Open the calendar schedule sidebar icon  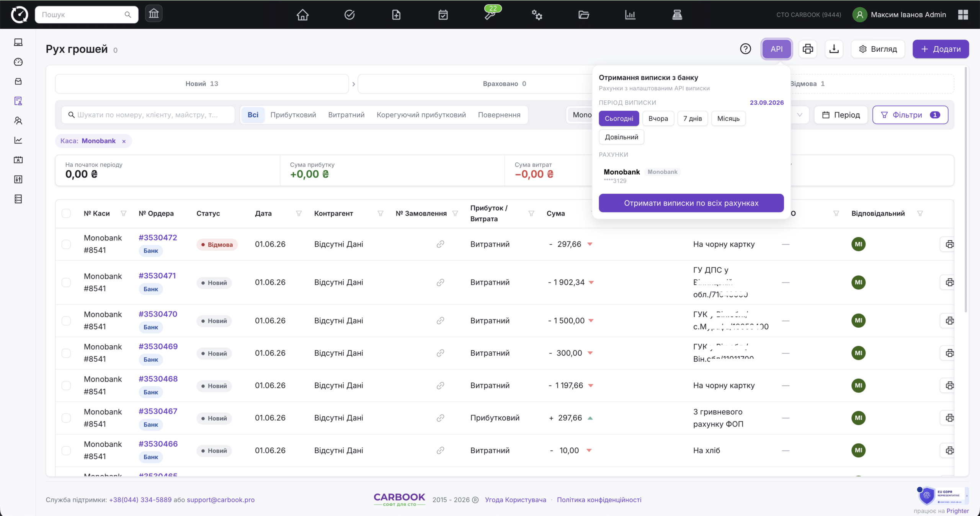click(x=18, y=160)
